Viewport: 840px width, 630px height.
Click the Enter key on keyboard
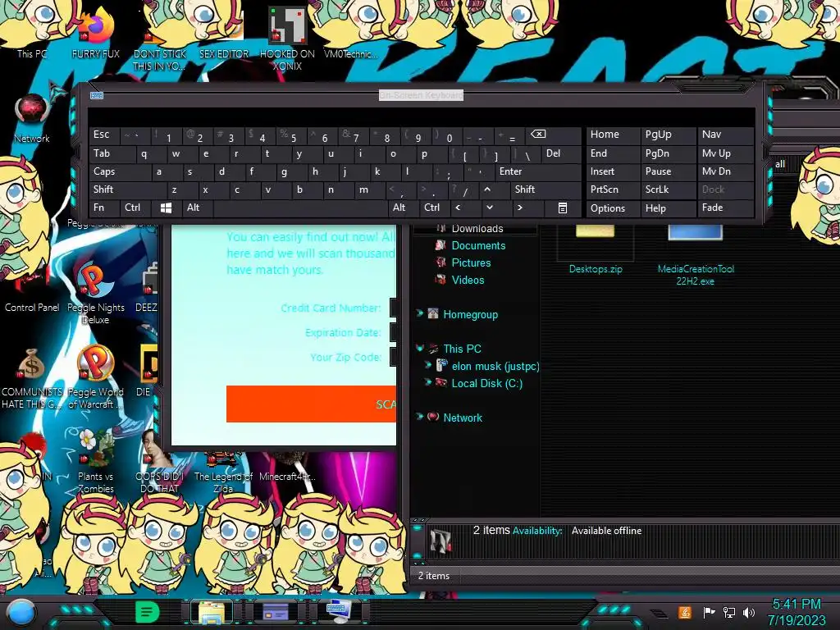538,171
